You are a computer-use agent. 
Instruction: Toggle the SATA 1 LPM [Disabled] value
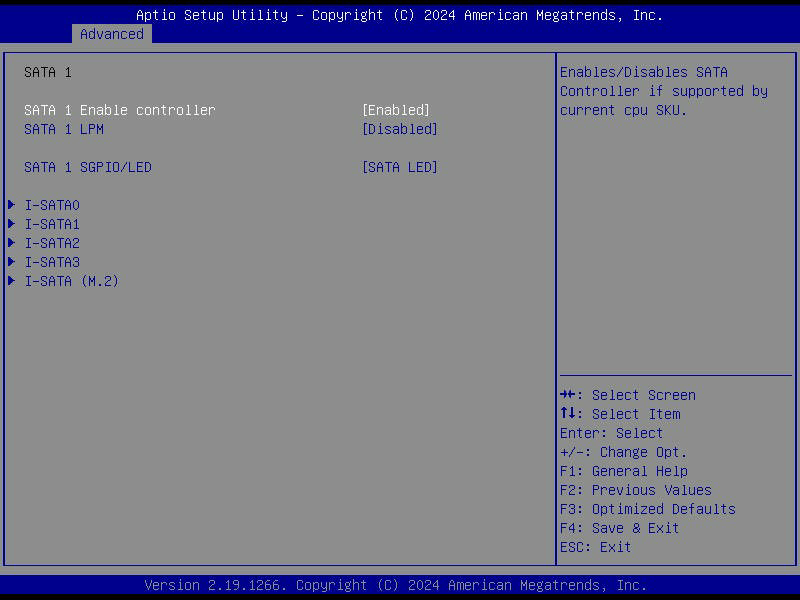399,129
